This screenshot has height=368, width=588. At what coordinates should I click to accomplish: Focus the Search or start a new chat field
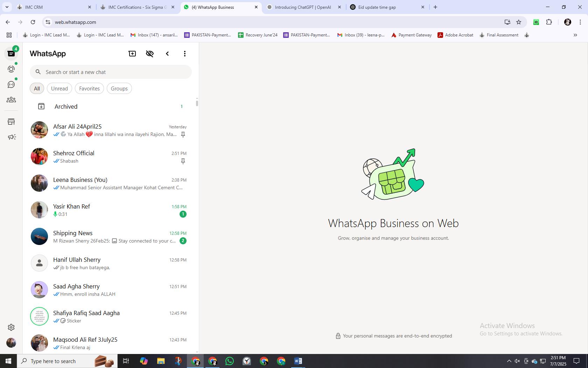(x=111, y=72)
